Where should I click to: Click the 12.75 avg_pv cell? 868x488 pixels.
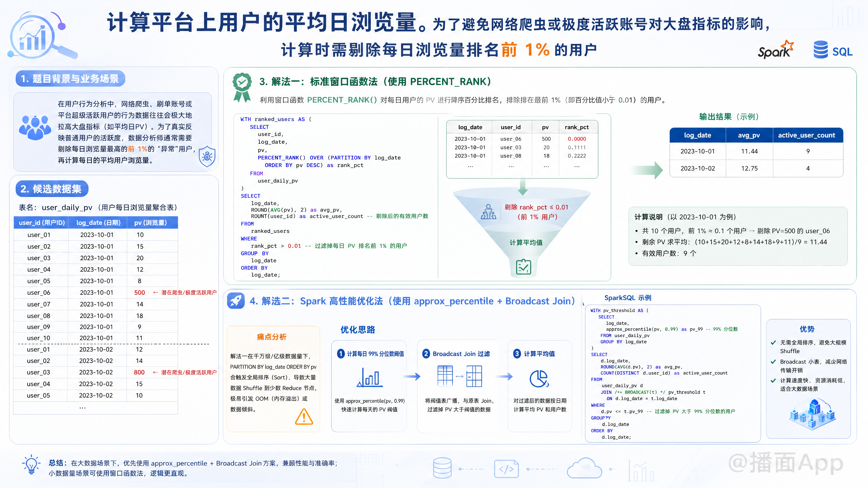(x=749, y=168)
